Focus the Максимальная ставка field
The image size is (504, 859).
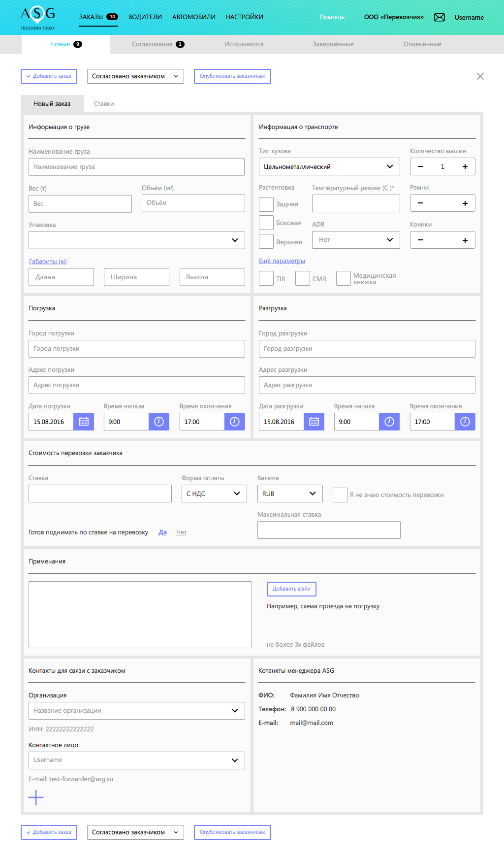329,530
